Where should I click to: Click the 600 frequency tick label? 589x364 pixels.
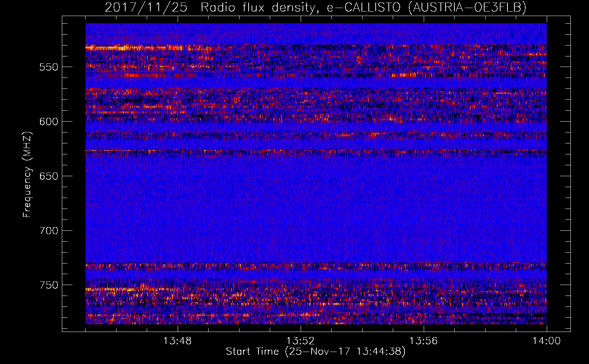pyautogui.click(x=49, y=122)
